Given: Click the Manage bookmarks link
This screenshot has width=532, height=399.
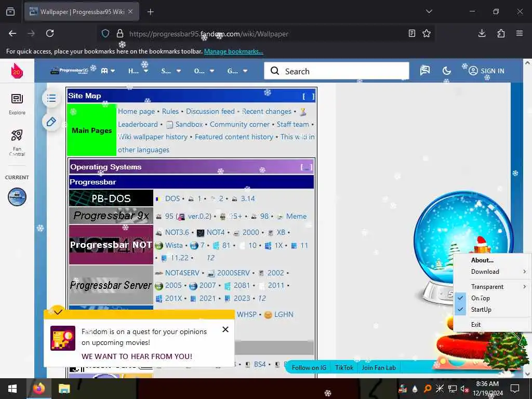Looking at the screenshot, I should point(233,51).
